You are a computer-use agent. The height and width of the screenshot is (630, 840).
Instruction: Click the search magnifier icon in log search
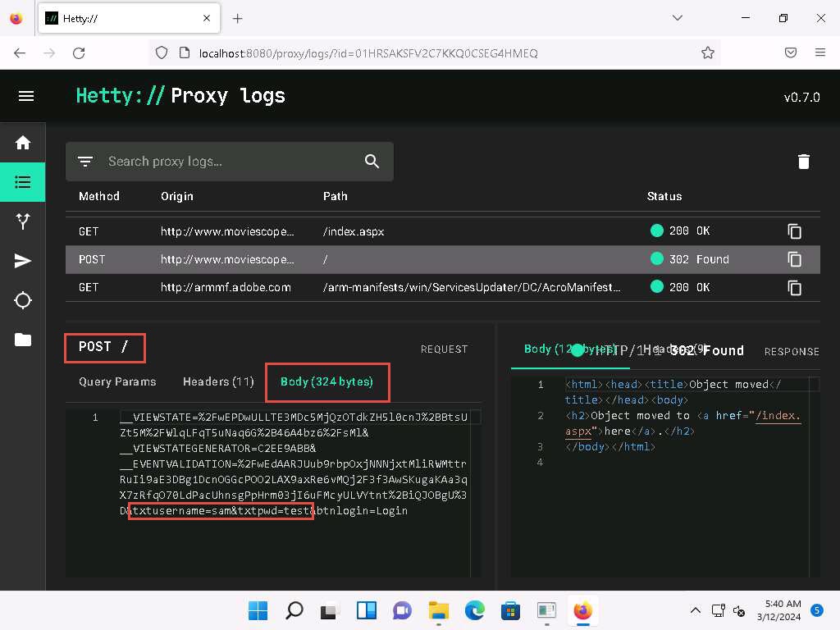click(x=372, y=162)
